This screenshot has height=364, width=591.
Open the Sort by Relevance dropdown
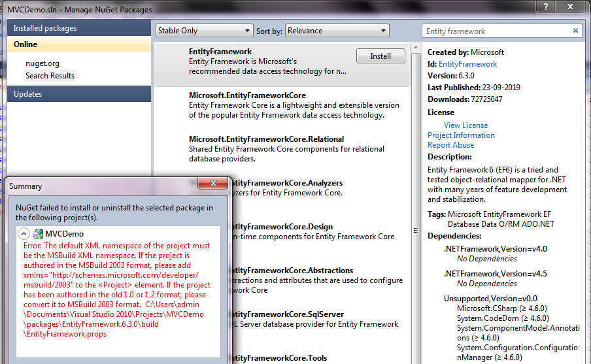(x=337, y=31)
